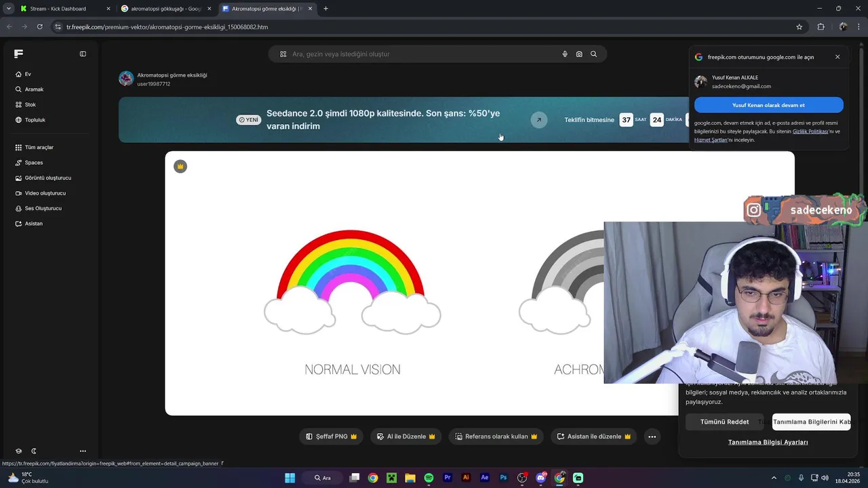
Task: Click Referans olarak kullan button
Action: [x=496, y=436]
